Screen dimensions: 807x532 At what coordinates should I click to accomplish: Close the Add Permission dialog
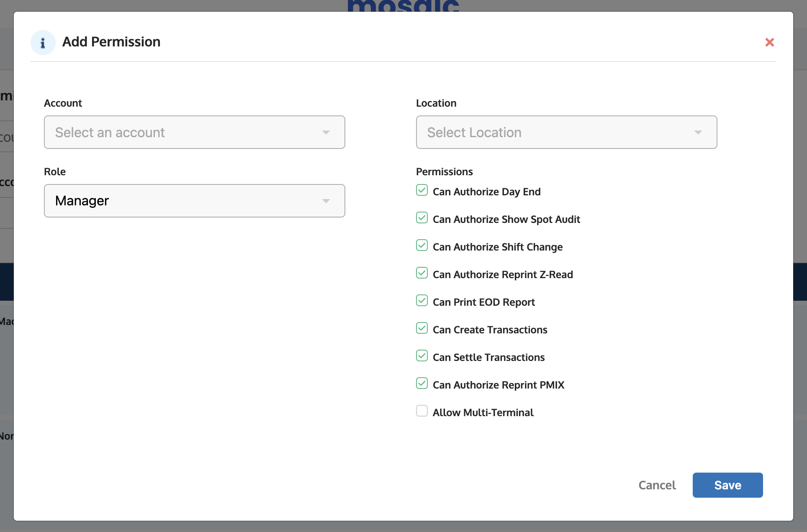coord(770,42)
